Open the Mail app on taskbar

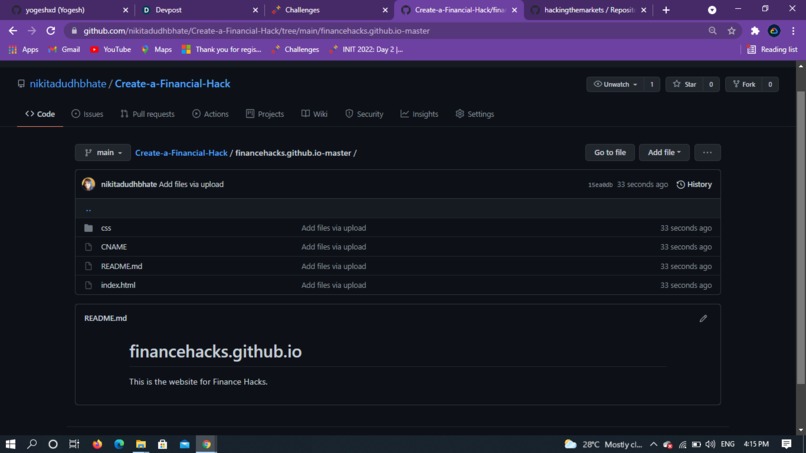tap(185, 444)
